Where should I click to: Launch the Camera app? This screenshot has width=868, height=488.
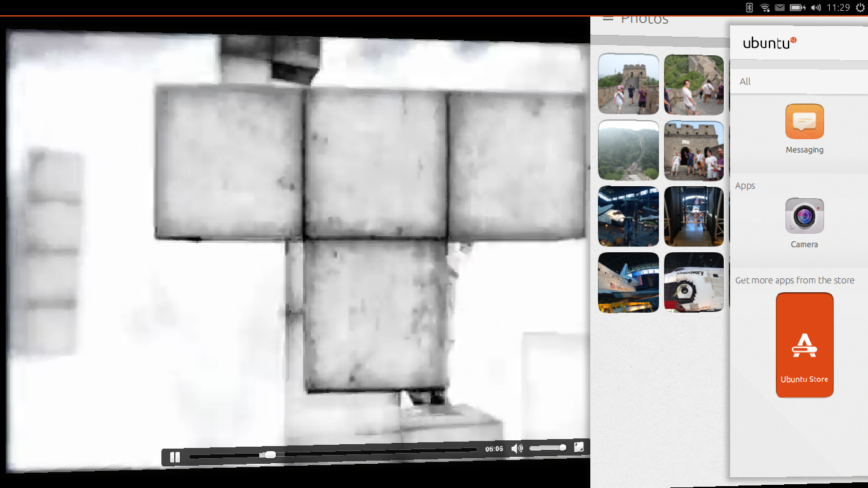click(x=804, y=223)
